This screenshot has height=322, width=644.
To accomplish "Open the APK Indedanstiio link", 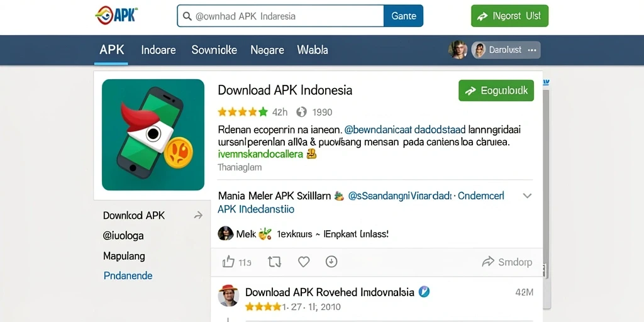I will point(256,209).
